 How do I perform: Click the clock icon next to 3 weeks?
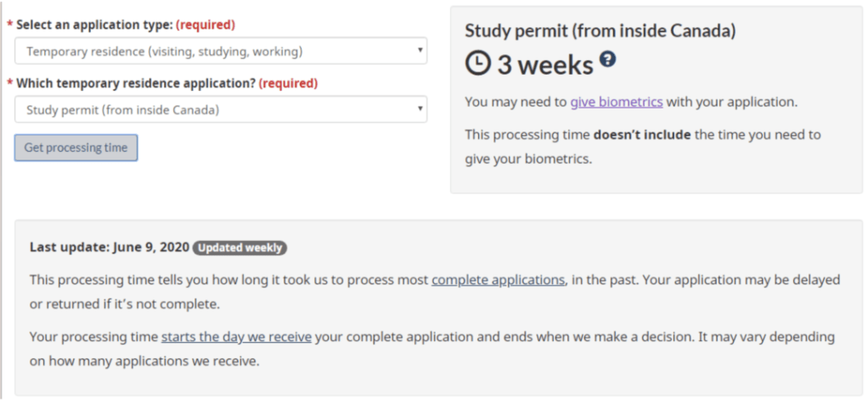click(x=478, y=64)
